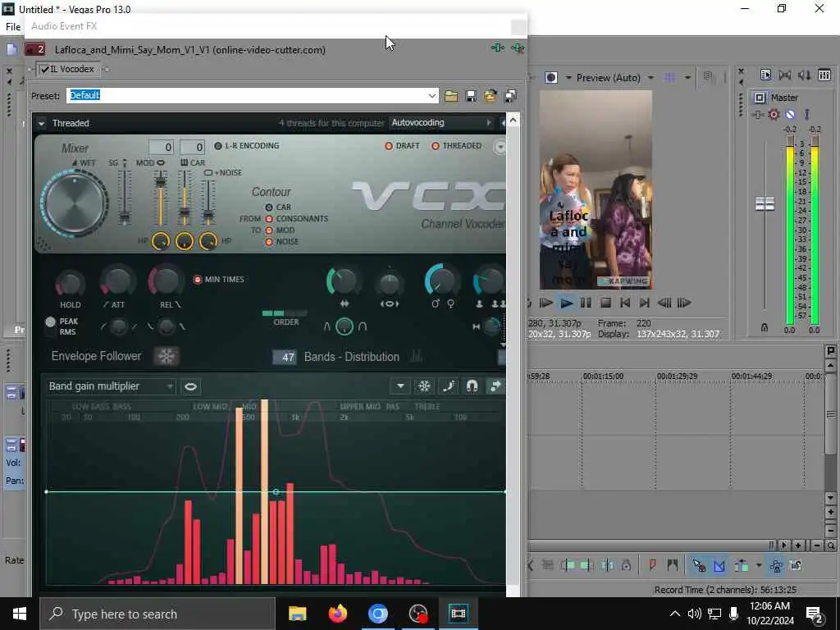Click the curve step icon in band graph toolbar
The image size is (840, 630).
449,386
